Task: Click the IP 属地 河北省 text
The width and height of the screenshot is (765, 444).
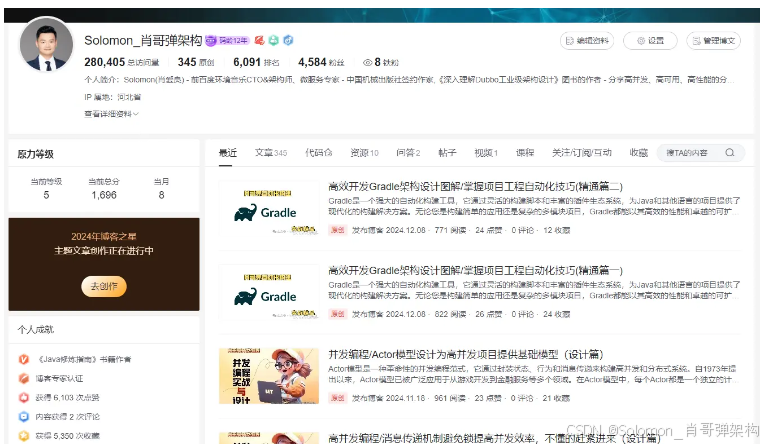Action: (113, 97)
